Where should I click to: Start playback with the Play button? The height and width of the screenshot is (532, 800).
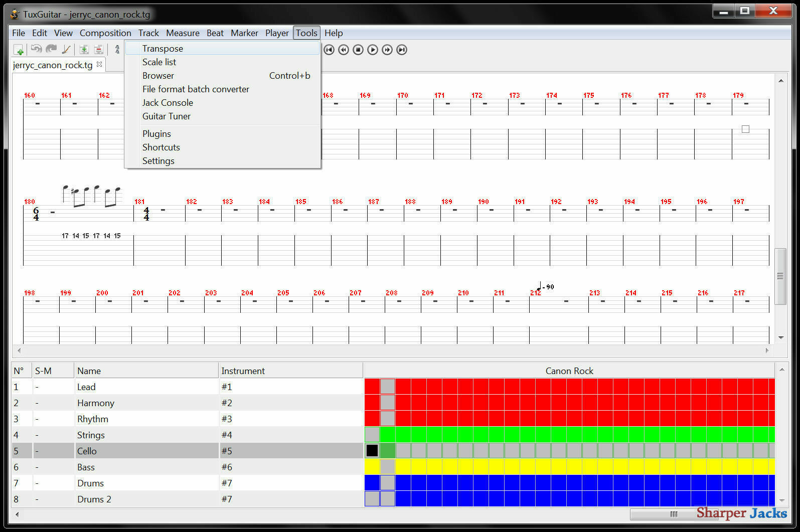point(373,50)
